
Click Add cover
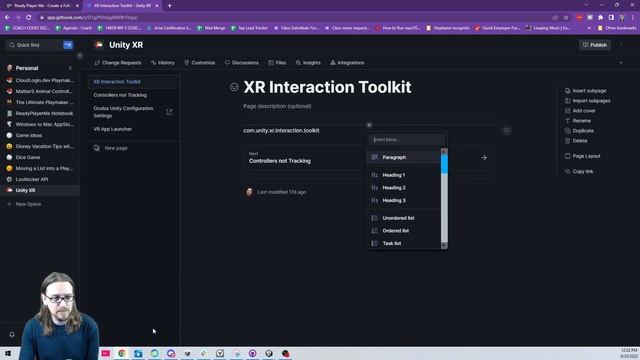click(x=580, y=111)
